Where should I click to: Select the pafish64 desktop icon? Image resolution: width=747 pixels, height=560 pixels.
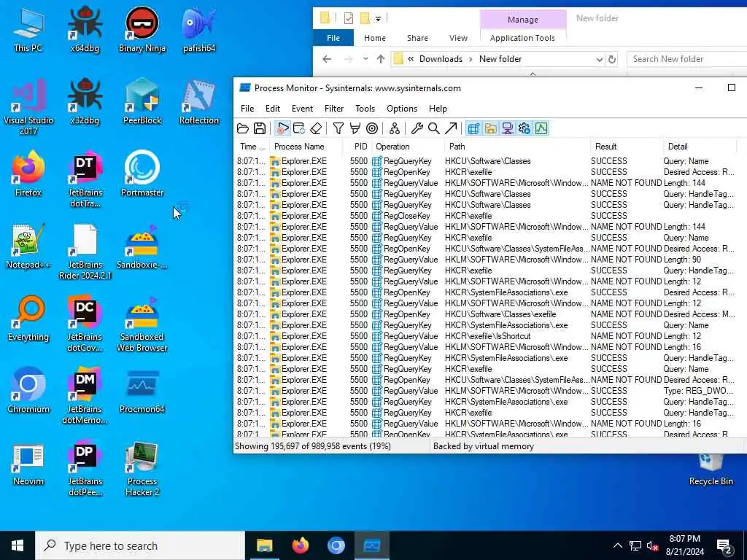coord(199,29)
